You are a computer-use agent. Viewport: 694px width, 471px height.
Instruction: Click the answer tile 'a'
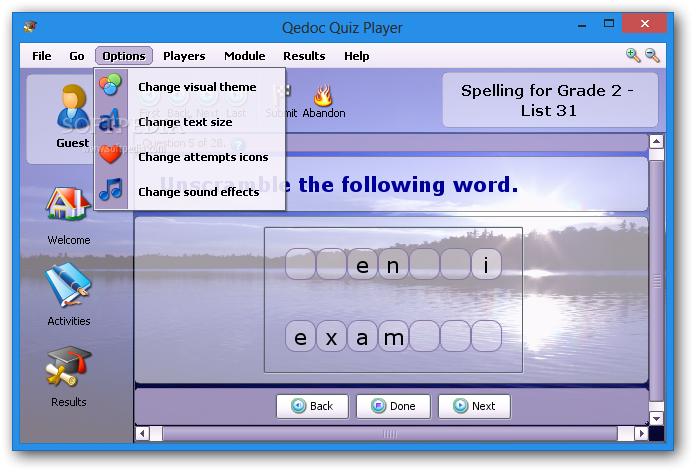click(x=362, y=336)
